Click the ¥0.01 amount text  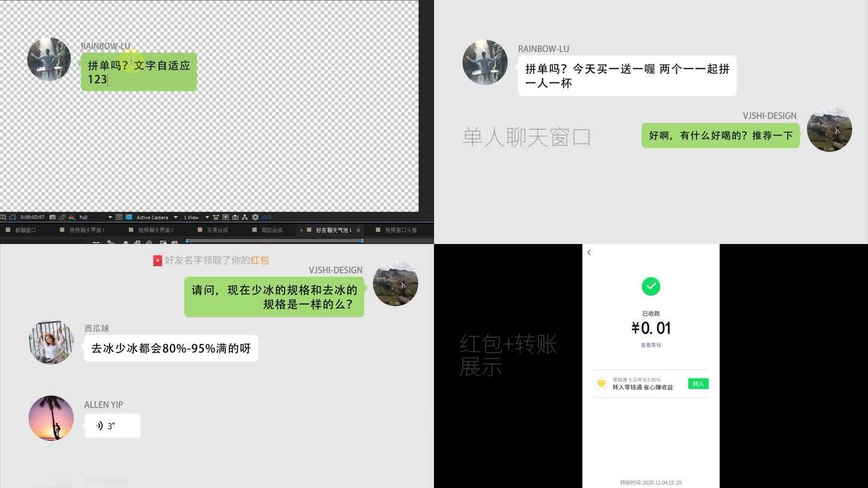(650, 328)
